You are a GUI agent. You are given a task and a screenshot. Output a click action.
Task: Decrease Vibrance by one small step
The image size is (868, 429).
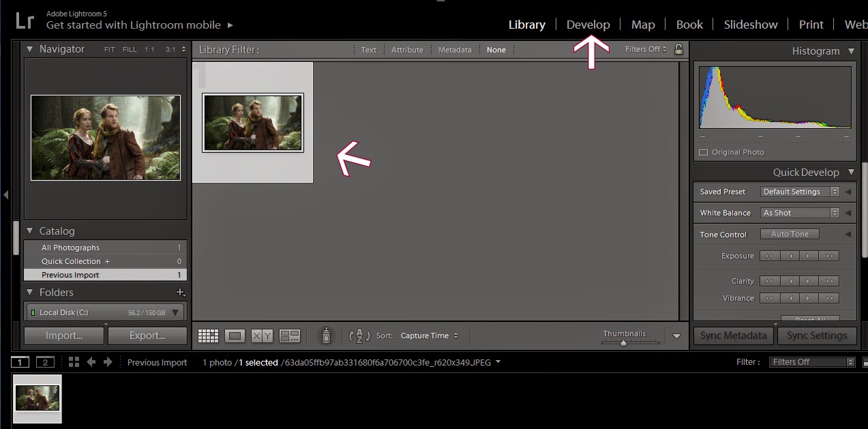point(790,298)
